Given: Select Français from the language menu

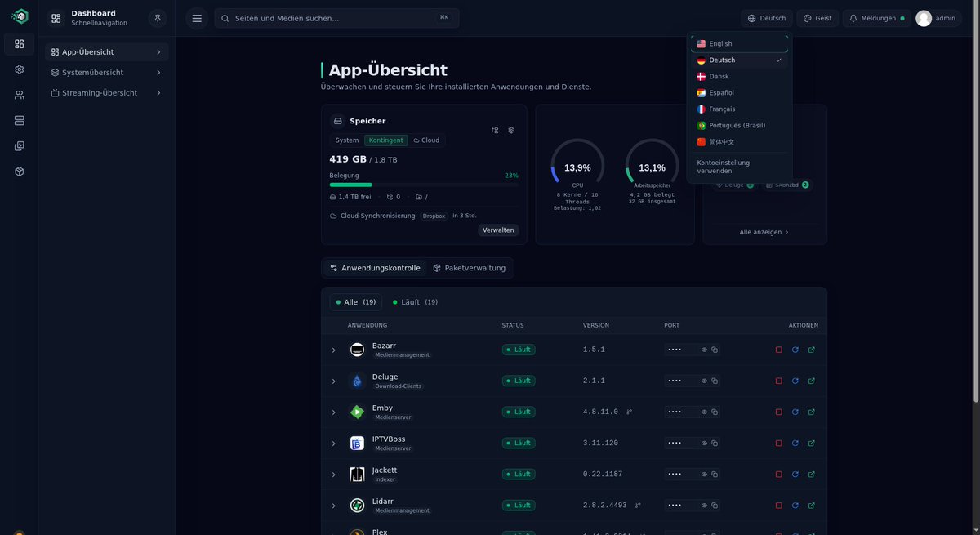Looking at the screenshot, I should [x=740, y=109].
